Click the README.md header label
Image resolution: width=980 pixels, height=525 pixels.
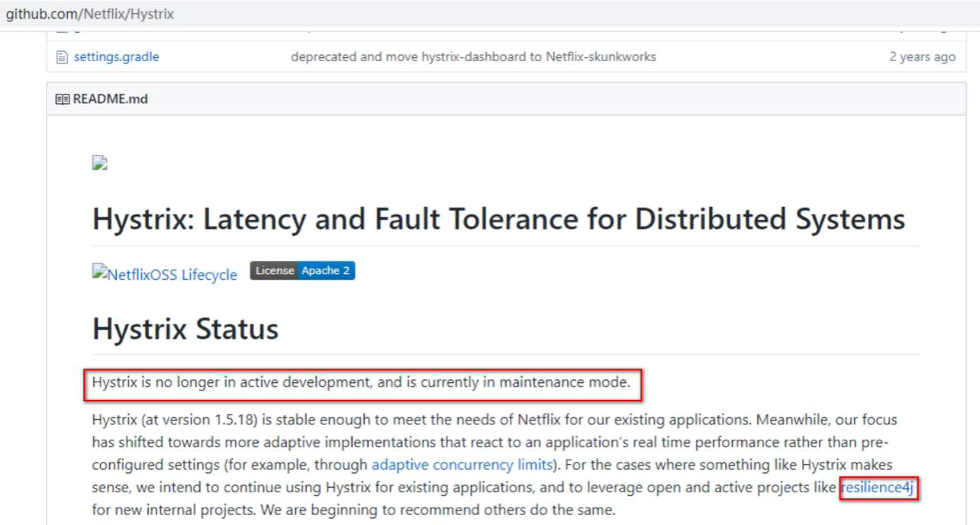click(111, 98)
